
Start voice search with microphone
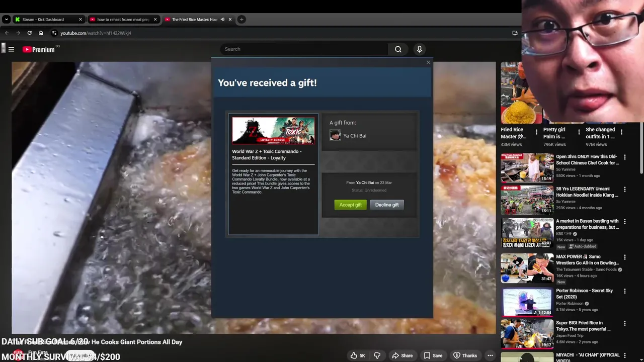pyautogui.click(x=419, y=49)
